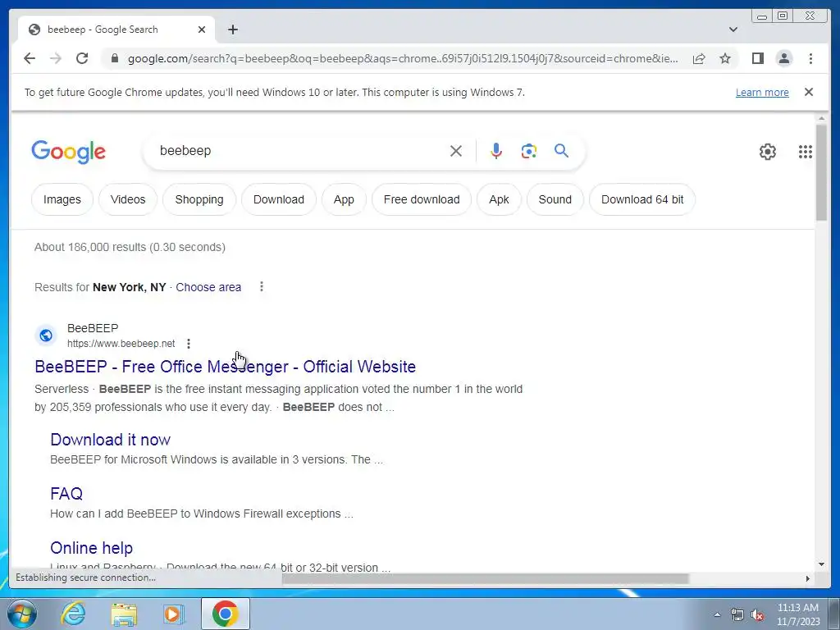Submit search with magnifying glass icon
The image size is (840, 630).
click(x=561, y=151)
